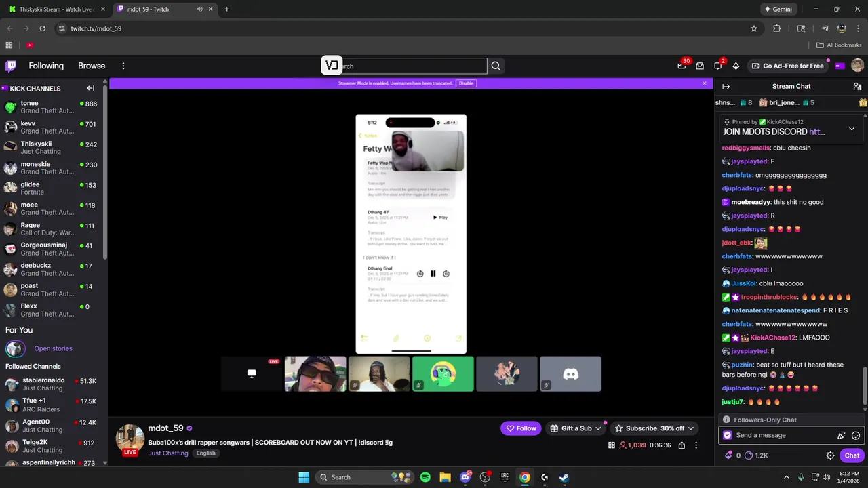
Task: Click the channel points 1.2K icon
Action: (x=749, y=455)
